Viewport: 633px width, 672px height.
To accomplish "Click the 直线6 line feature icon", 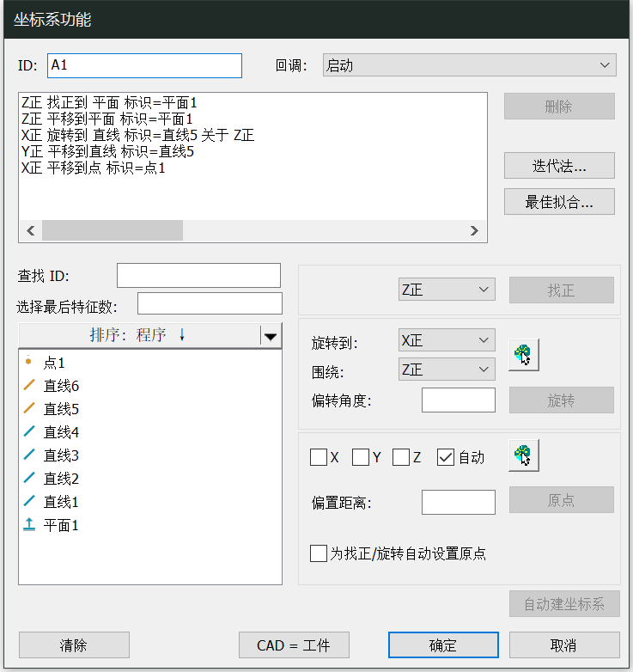I will [x=29, y=386].
